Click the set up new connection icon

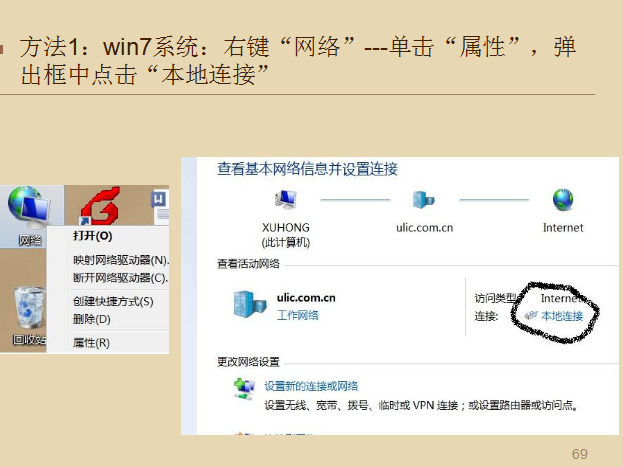[x=244, y=389]
